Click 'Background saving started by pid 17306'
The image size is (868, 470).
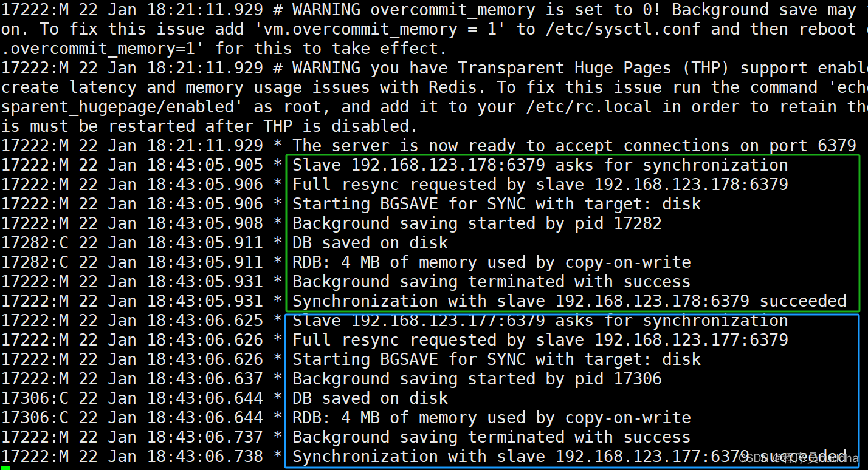coord(477,379)
